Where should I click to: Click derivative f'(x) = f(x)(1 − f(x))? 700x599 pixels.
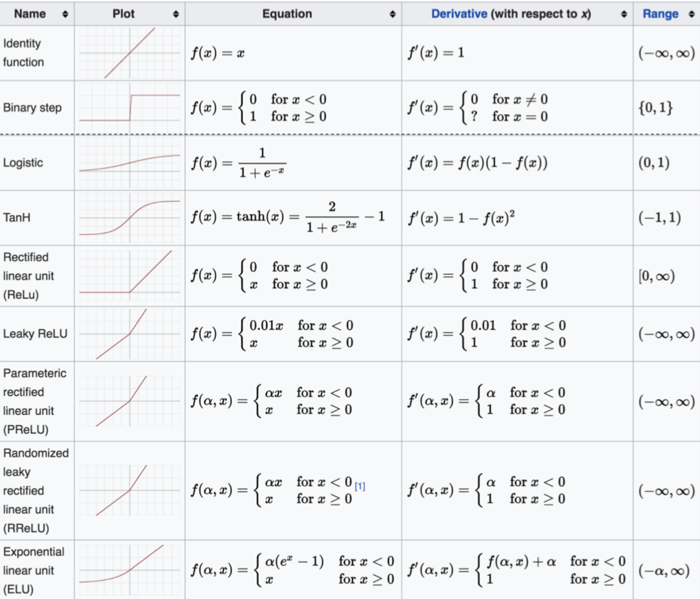(x=478, y=163)
